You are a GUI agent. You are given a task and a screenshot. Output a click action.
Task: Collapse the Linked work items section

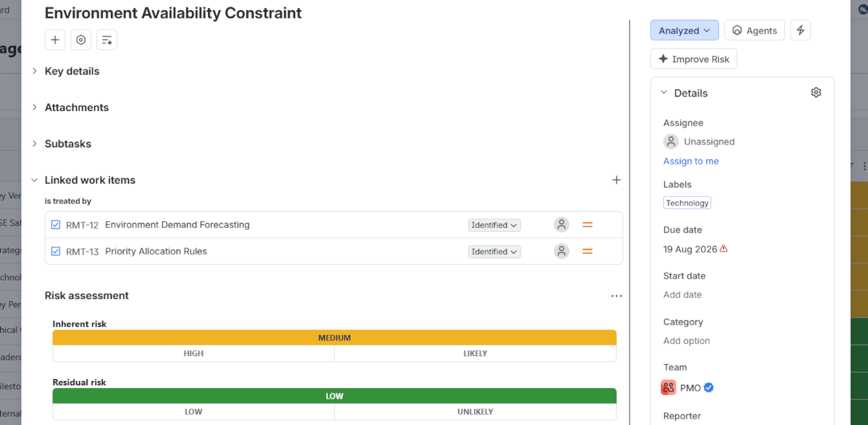[34, 180]
